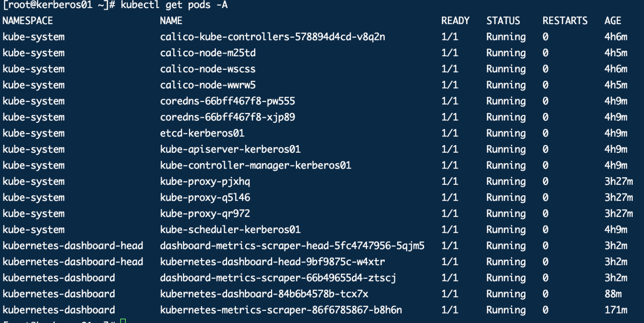Click the kube-controller-manager-kerberos01 pod name

255,165
